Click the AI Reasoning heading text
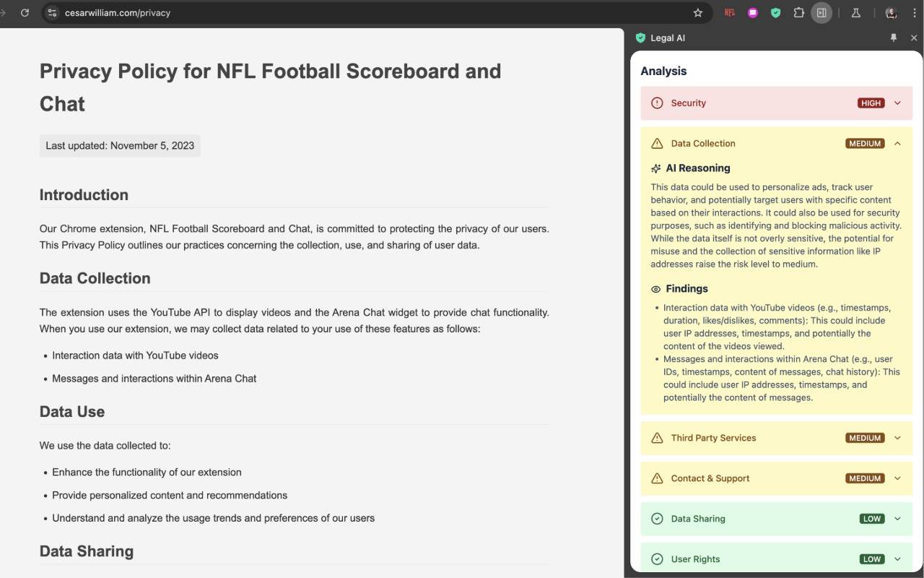Image resolution: width=924 pixels, height=578 pixels. tap(698, 168)
